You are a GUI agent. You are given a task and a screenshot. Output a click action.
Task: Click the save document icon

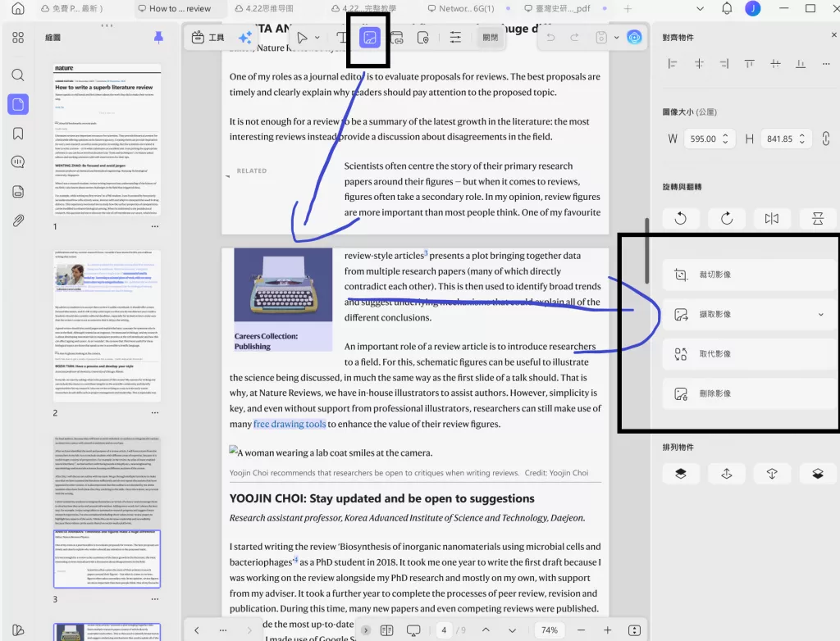[x=601, y=38]
